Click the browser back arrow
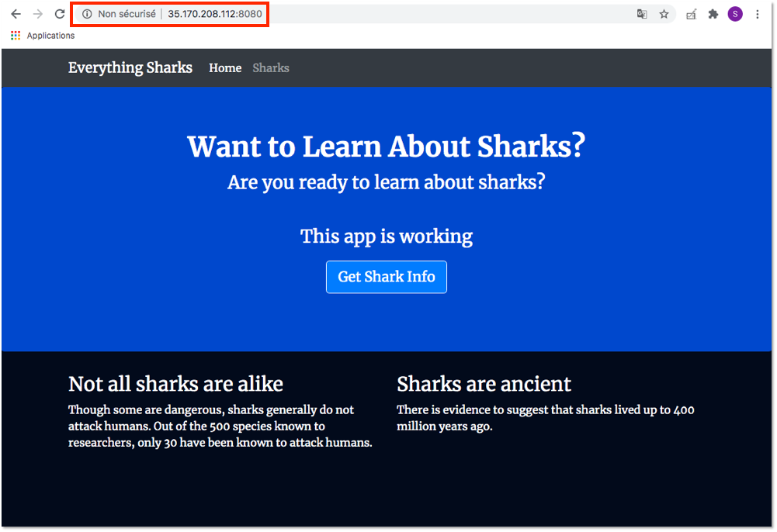 point(16,14)
